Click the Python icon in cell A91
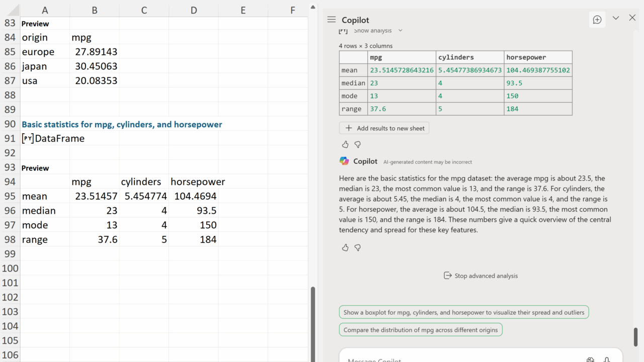The width and height of the screenshot is (644, 362). pyautogui.click(x=28, y=139)
